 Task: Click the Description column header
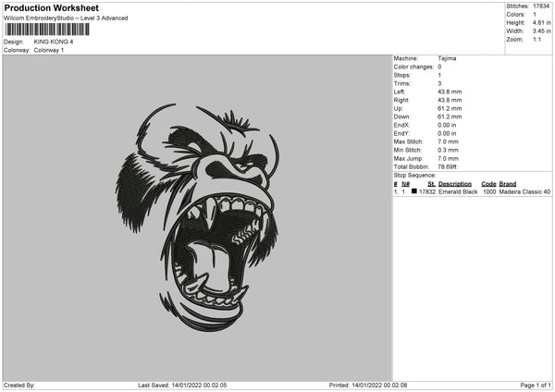455,184
